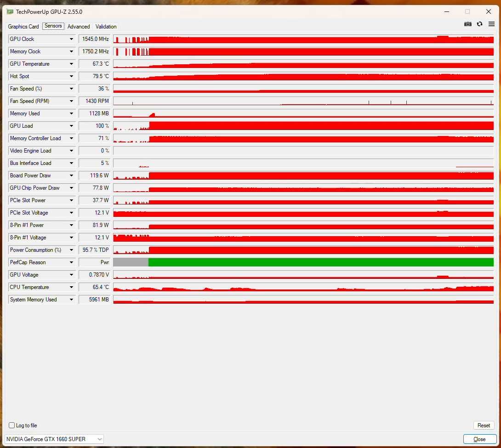
Task: Click the GPU Clock history graph
Action: (x=303, y=39)
